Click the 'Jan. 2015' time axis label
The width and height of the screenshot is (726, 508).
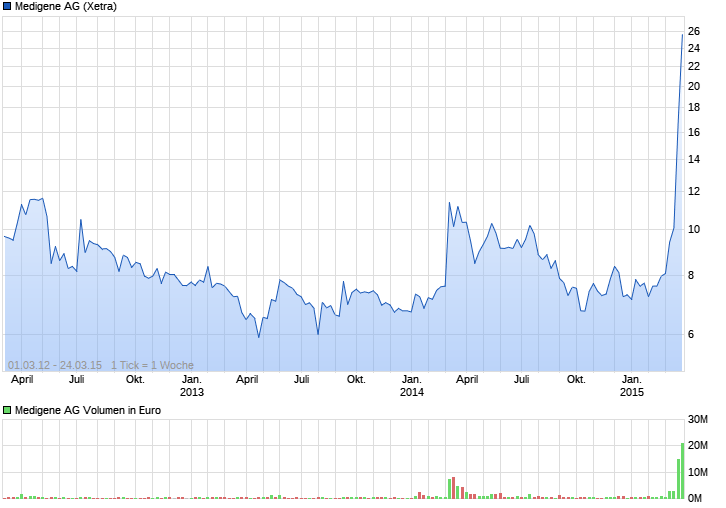[x=632, y=386]
